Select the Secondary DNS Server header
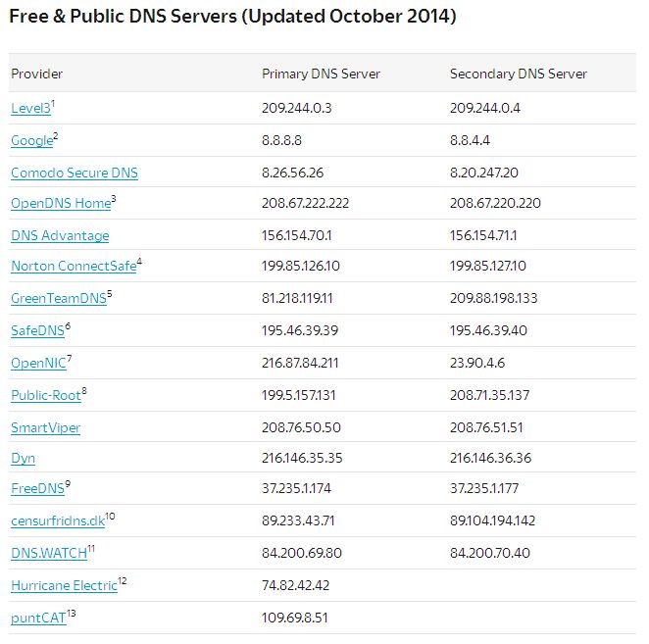This screenshot has height=644, width=649. [519, 74]
